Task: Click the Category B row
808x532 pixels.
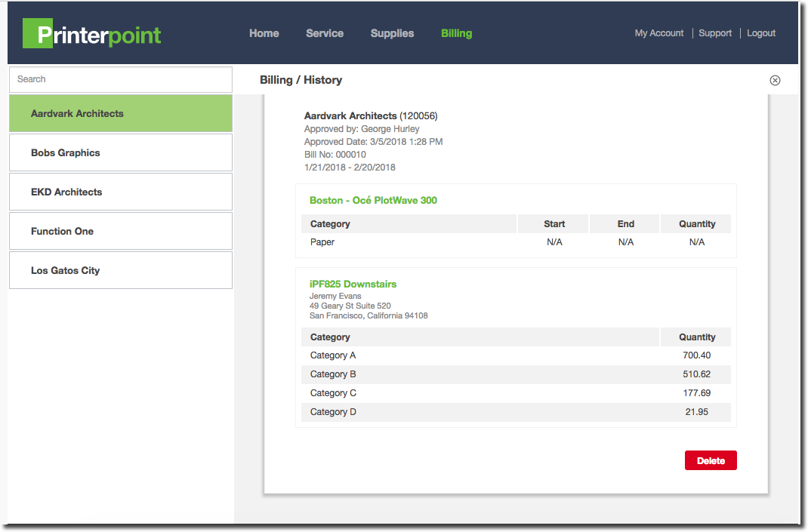Action: (516, 374)
